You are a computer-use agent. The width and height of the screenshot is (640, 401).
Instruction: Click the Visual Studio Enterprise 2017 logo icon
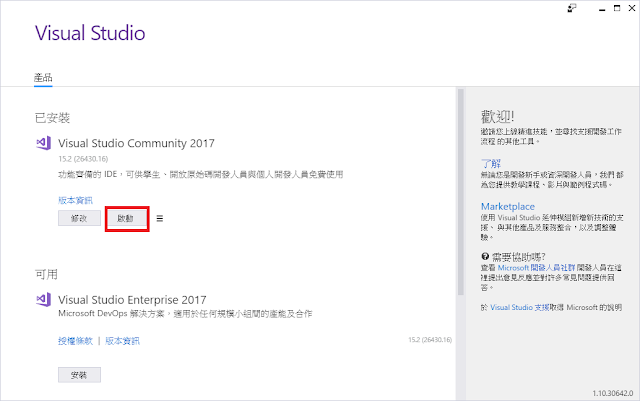44,300
